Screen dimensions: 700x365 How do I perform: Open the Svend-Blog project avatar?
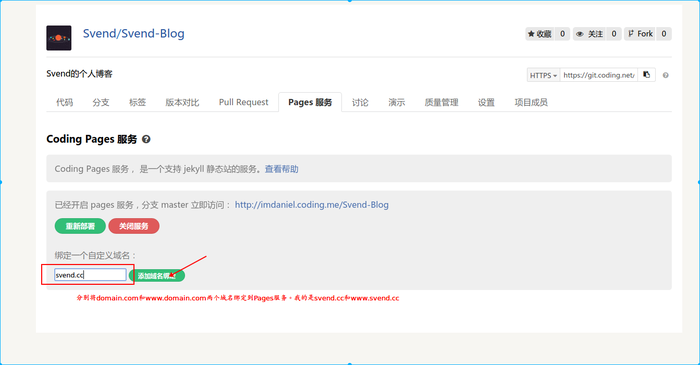click(x=58, y=38)
